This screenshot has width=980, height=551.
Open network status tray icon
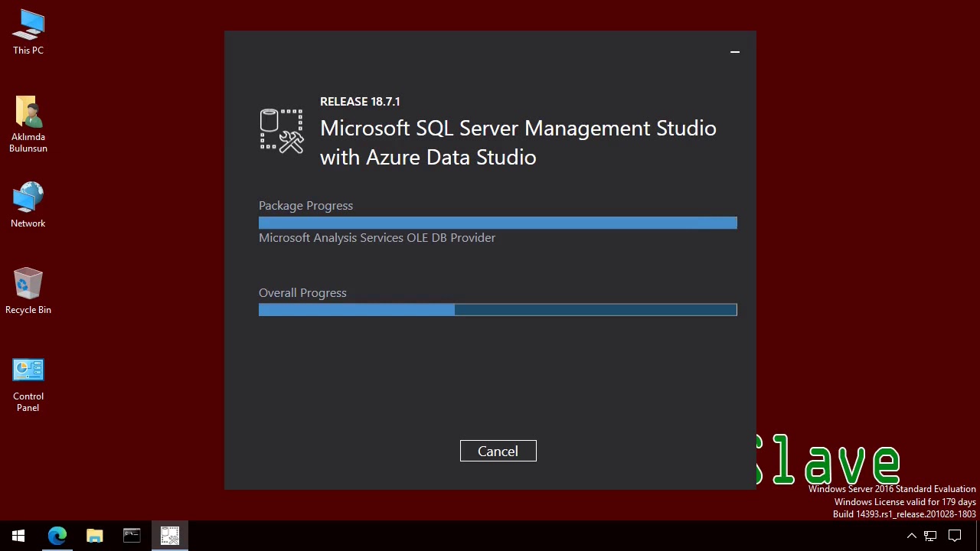coord(930,536)
